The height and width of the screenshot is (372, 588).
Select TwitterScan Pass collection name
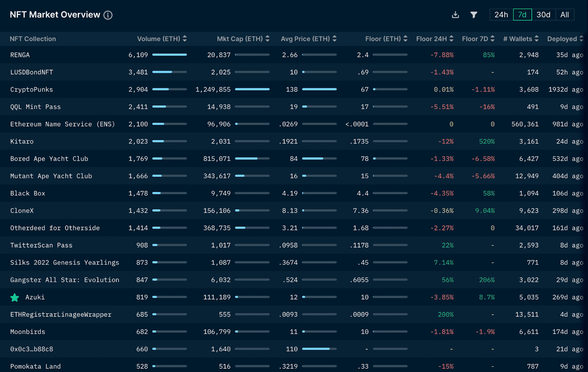coord(41,245)
